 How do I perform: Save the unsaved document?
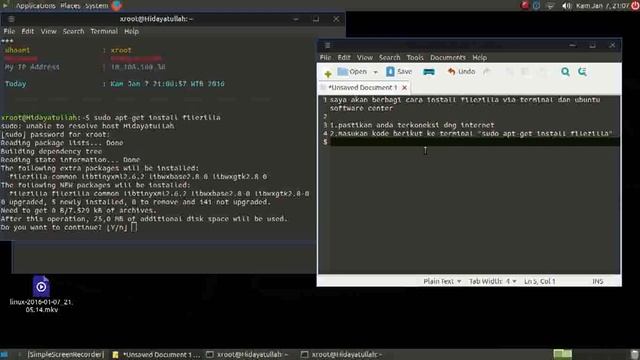tap(399, 72)
